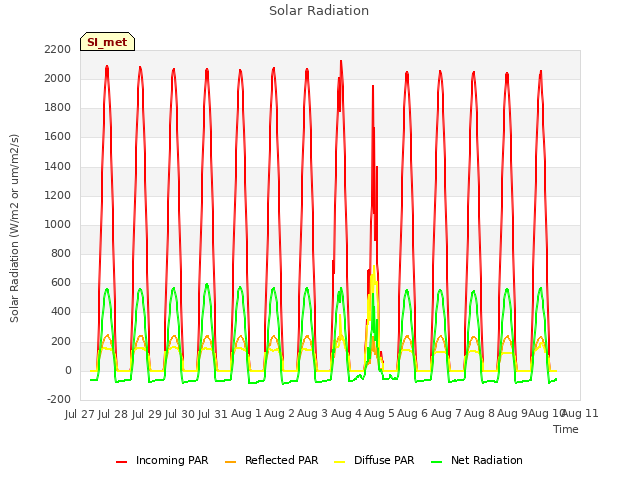Click the Aug 11 x-axis date label

point(581,414)
